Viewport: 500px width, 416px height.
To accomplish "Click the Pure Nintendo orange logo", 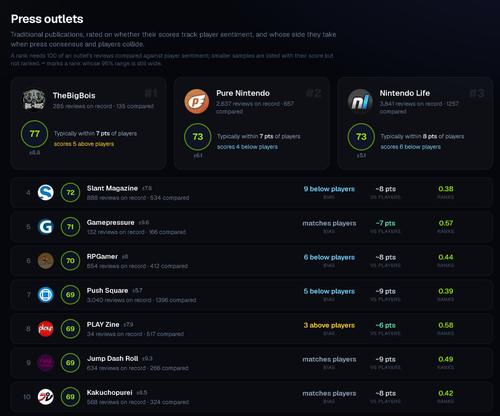I will coord(197,101).
